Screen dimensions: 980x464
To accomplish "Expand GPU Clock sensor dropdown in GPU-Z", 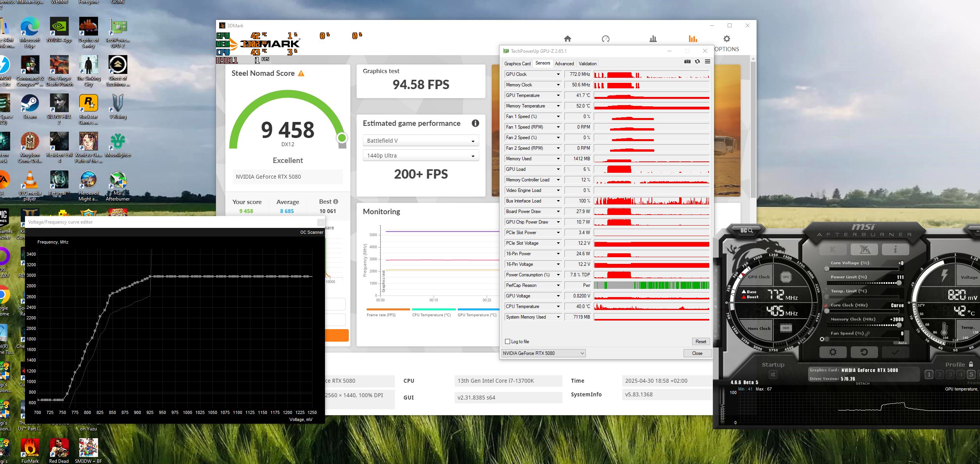I will pos(558,74).
